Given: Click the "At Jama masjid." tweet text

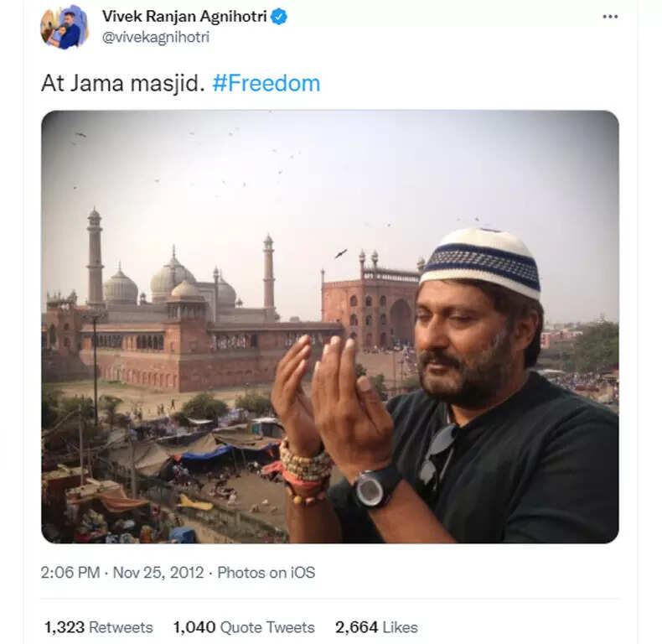Looking at the screenshot, I should pos(122,83).
